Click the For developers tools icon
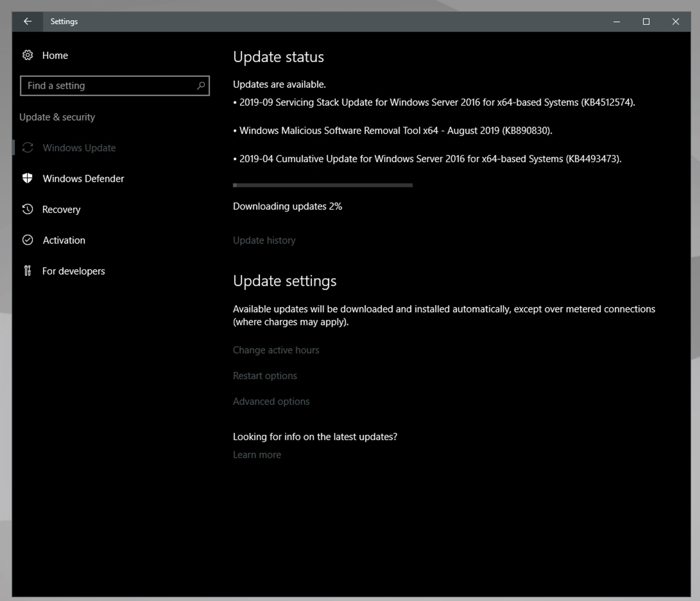 pyautogui.click(x=28, y=271)
